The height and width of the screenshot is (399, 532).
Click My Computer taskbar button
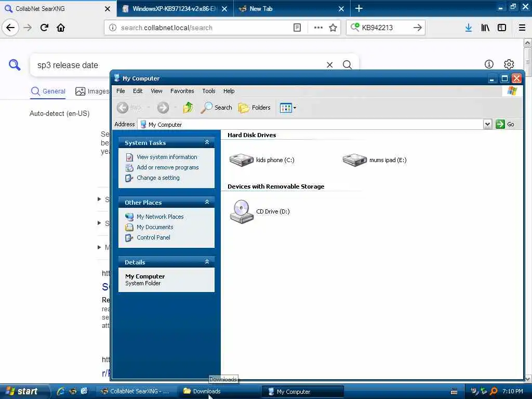coord(303,391)
